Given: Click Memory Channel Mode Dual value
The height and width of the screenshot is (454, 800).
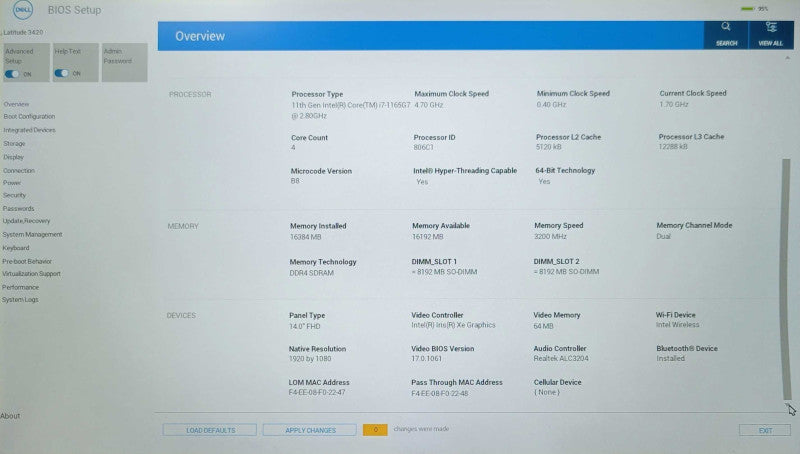Looking at the screenshot, I should [663, 236].
